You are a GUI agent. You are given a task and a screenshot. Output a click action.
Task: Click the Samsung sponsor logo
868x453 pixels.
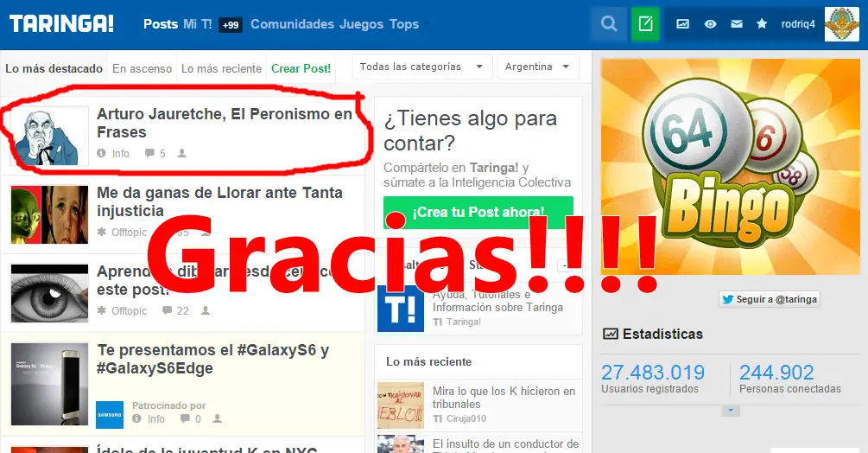point(110,415)
